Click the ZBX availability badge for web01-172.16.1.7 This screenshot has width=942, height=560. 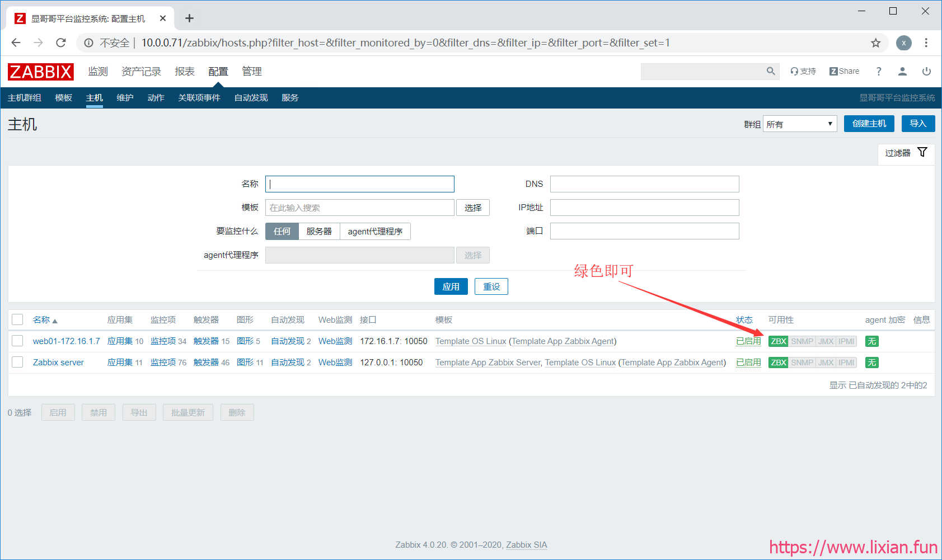click(779, 341)
